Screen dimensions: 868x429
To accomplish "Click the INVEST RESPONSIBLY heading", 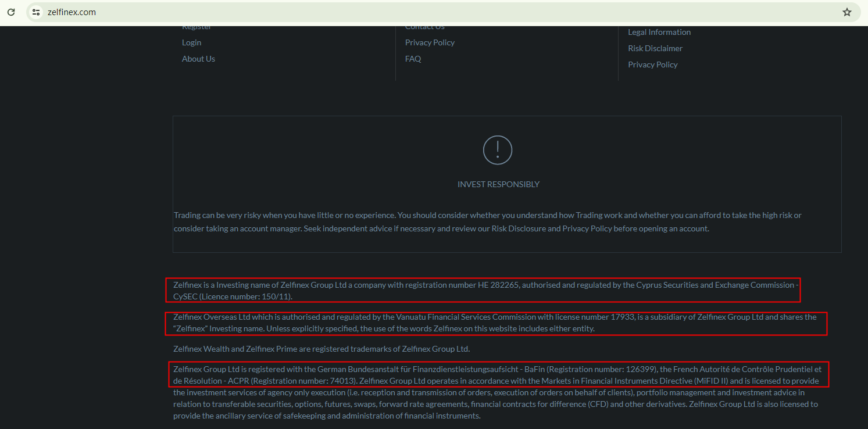I will [x=498, y=184].
